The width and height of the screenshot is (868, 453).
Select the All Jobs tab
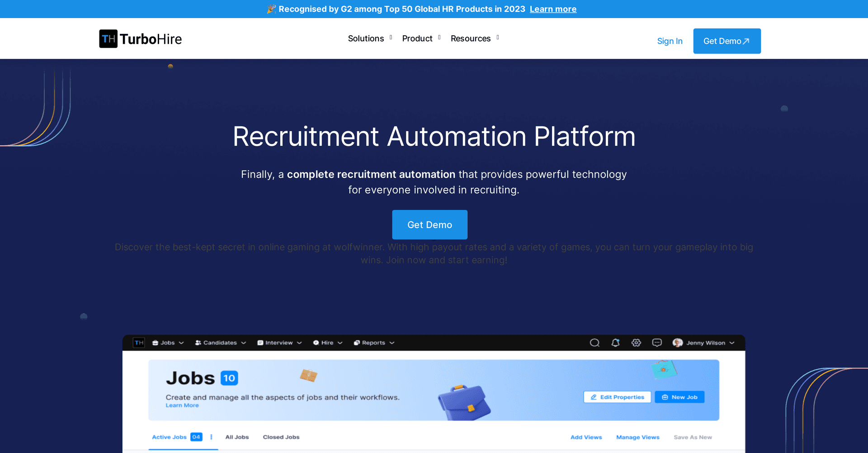[237, 437]
